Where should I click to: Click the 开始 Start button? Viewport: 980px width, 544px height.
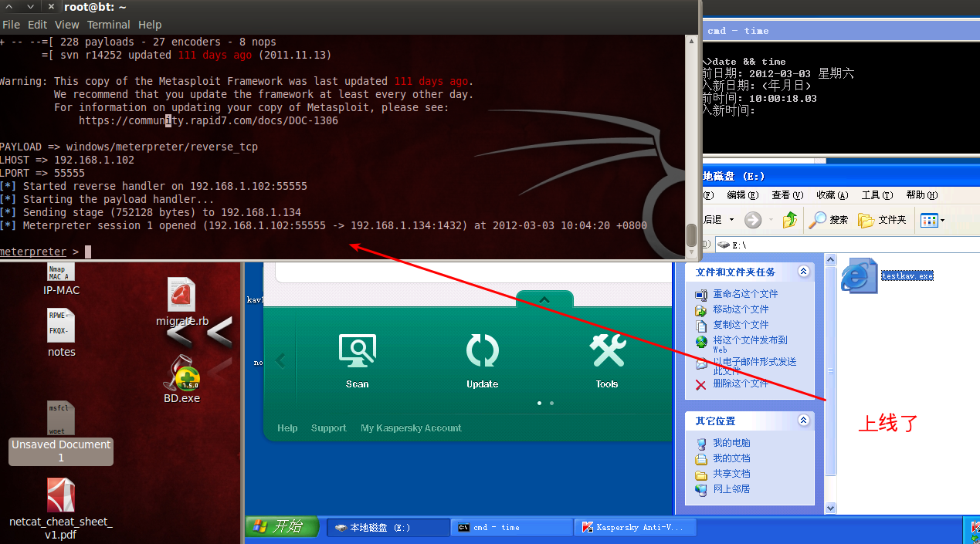coord(283,527)
